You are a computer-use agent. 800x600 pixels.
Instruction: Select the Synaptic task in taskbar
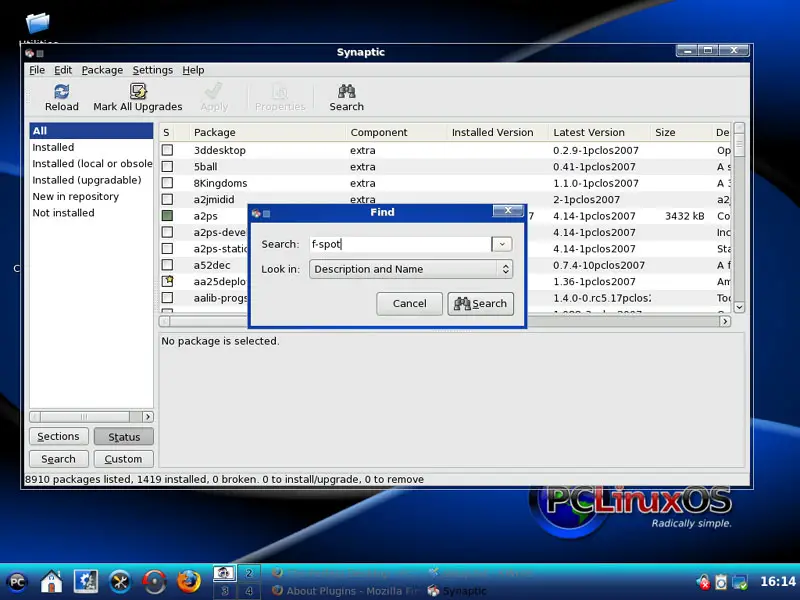[457, 591]
